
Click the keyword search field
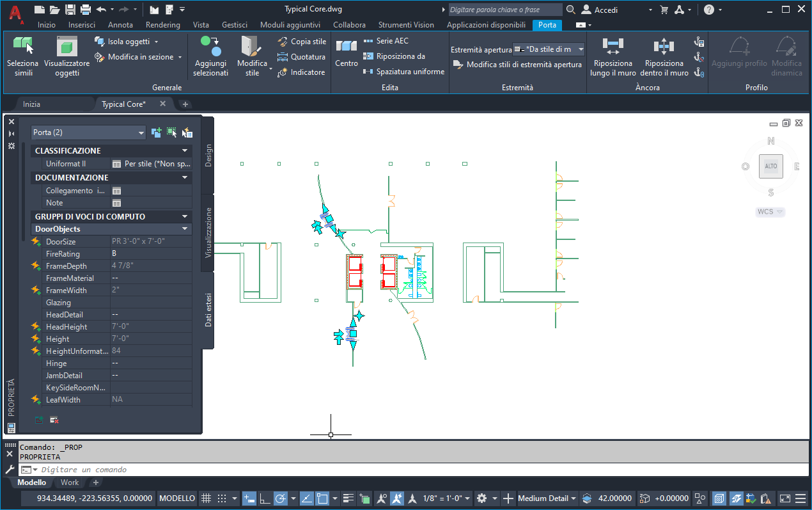[505, 10]
